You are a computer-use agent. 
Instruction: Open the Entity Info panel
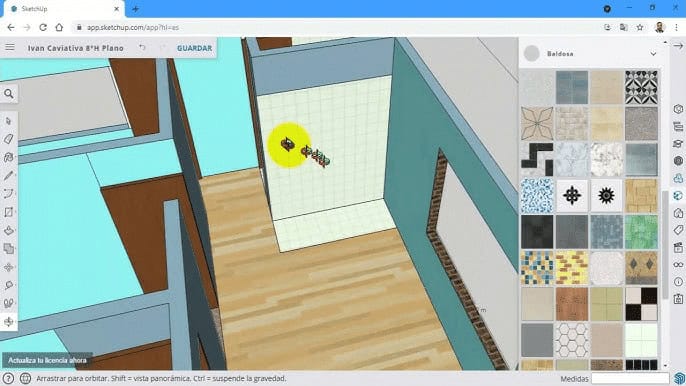point(678,109)
